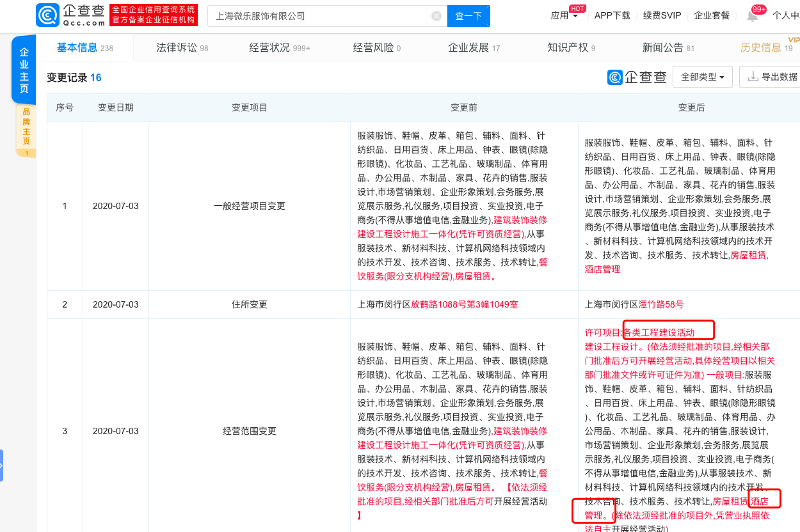Viewport: 800px width, 532px height.
Task: Expand the left edge collapse arrow
Action: 2,465
